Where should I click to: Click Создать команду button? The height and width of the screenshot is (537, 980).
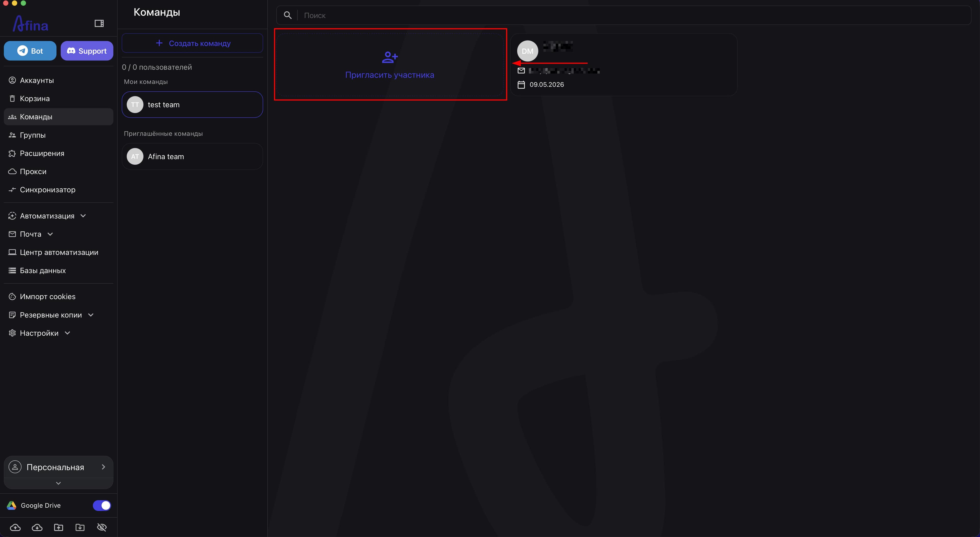tap(192, 43)
